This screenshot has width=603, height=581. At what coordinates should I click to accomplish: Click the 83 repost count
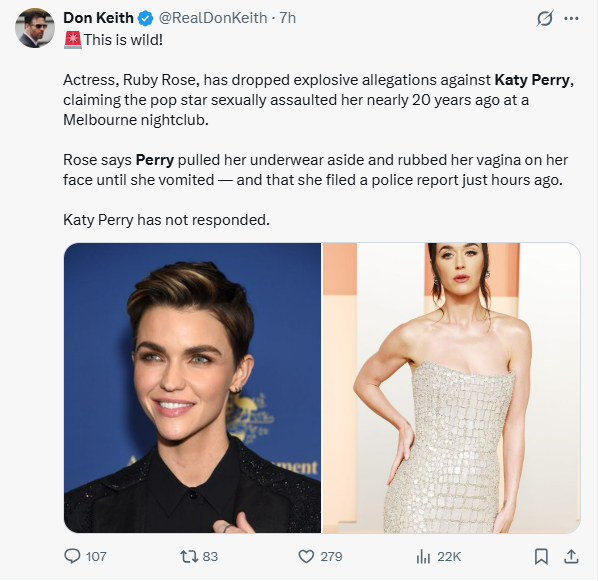click(x=210, y=556)
